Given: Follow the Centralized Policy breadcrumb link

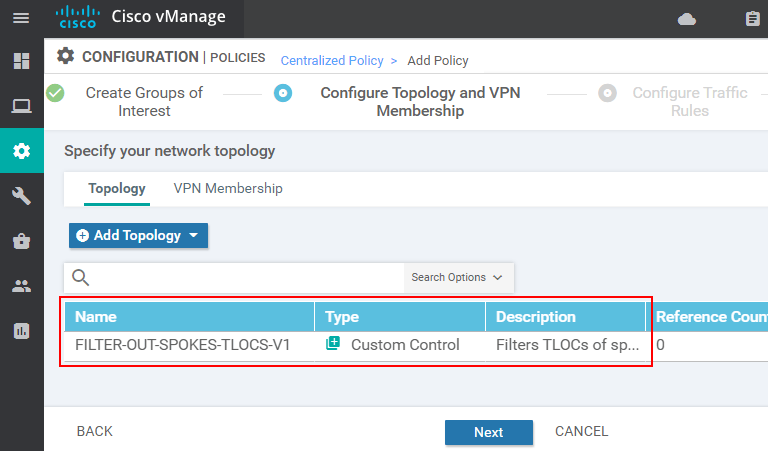Looking at the screenshot, I should click(332, 61).
